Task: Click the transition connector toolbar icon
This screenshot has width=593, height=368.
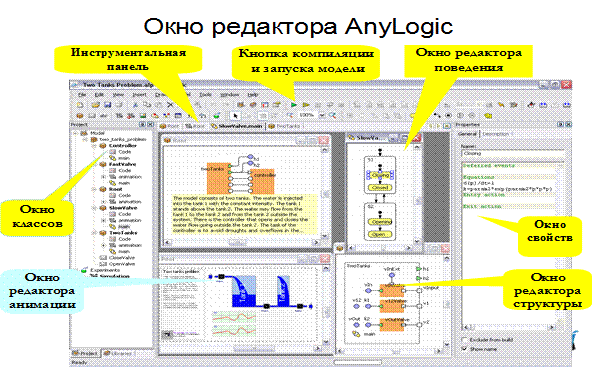Action: [x=437, y=115]
